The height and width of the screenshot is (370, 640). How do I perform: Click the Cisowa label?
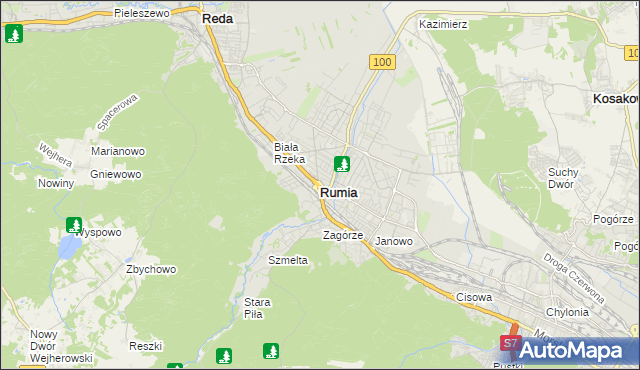(474, 297)
